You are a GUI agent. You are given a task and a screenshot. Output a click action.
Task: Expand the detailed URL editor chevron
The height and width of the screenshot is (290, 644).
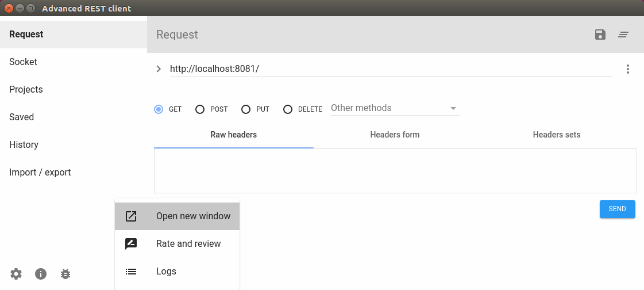click(159, 69)
